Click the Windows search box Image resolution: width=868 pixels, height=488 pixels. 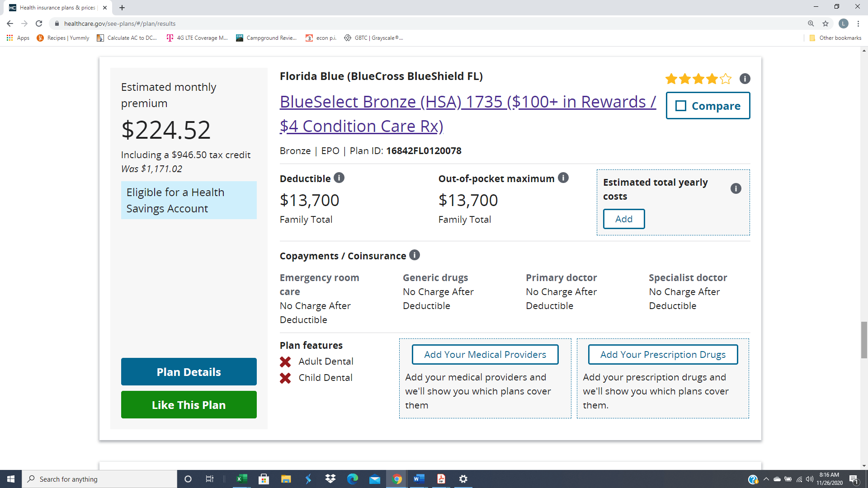99,479
